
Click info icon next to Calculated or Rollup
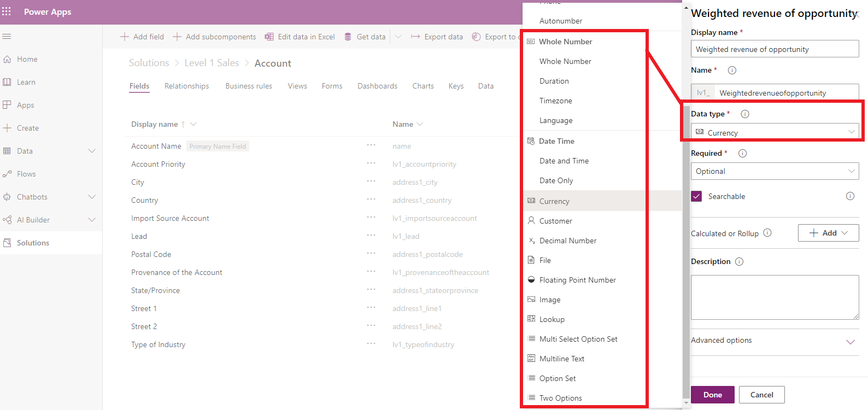pos(767,233)
